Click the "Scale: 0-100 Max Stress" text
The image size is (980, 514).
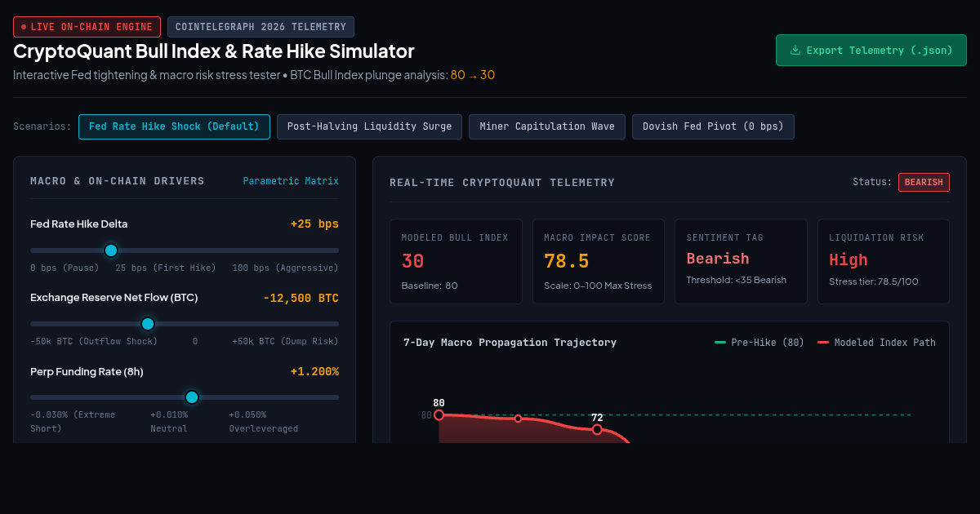point(598,286)
